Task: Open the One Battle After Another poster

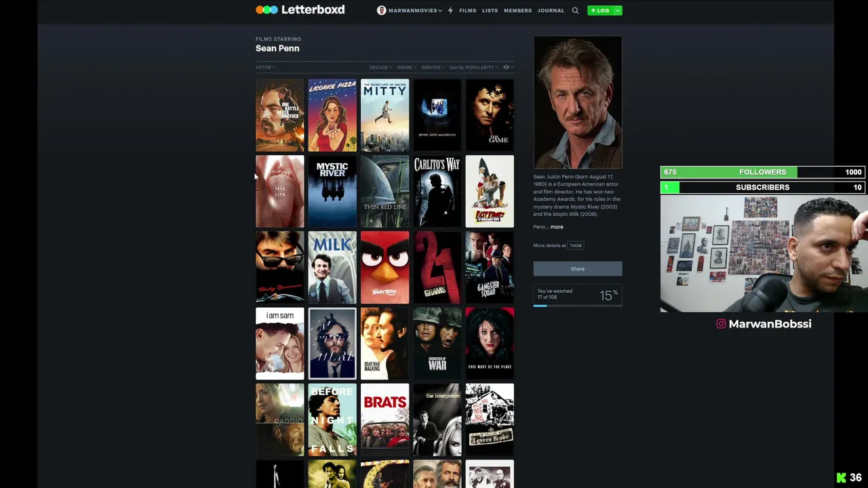Action: pos(279,115)
